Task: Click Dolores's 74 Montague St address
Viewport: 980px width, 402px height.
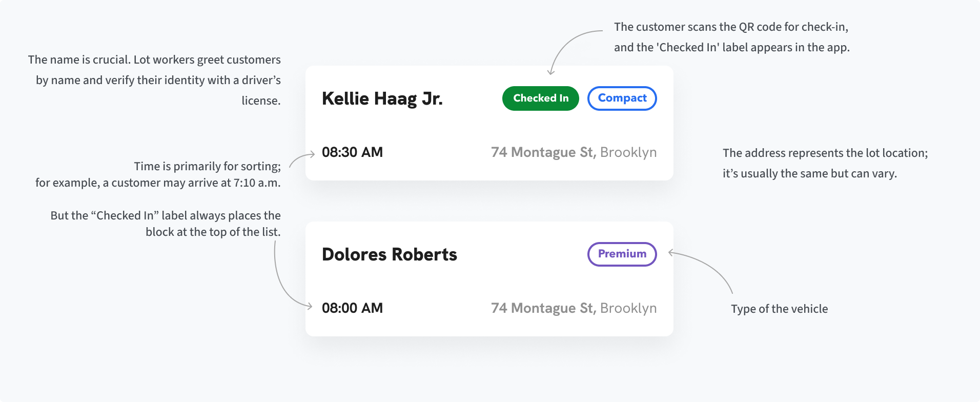Action: [574, 308]
